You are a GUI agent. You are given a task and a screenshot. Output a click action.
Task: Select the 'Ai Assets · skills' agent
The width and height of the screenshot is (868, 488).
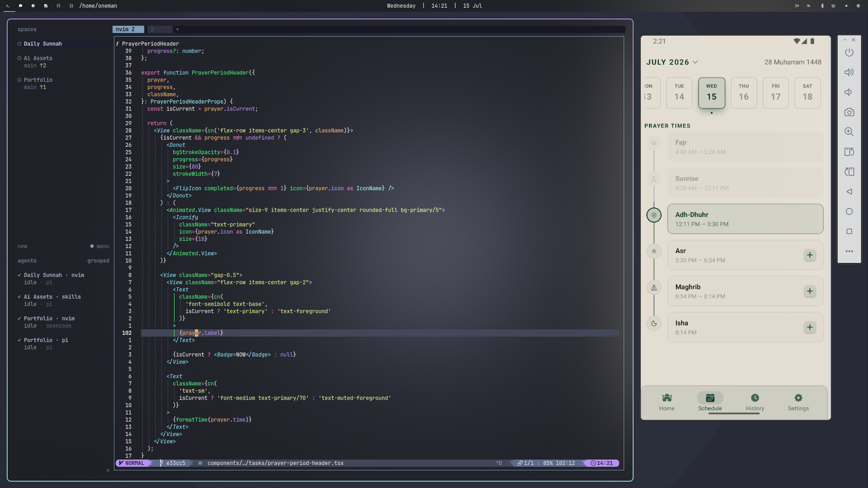[x=63, y=300]
